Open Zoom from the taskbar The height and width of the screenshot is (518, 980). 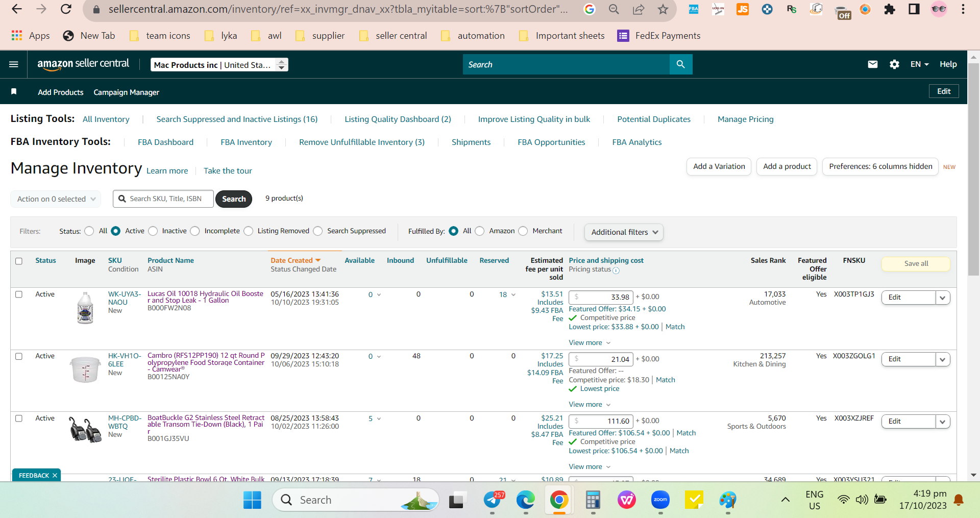[660, 500]
